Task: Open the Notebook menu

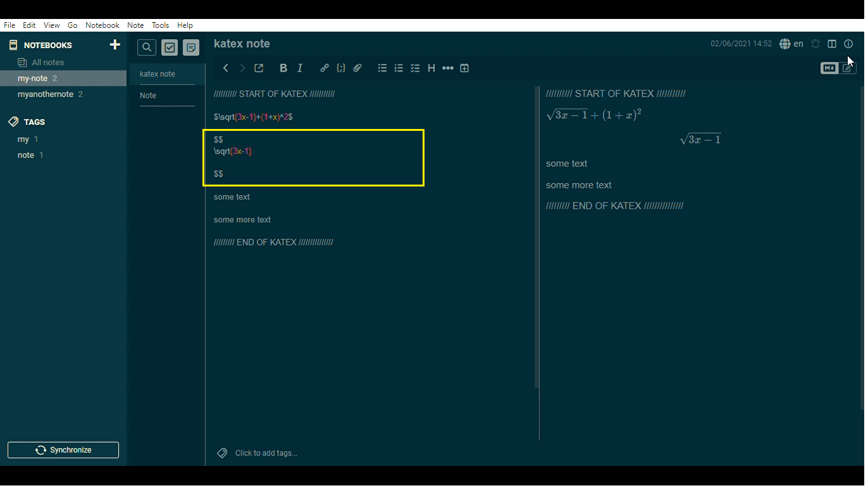Action: [102, 25]
